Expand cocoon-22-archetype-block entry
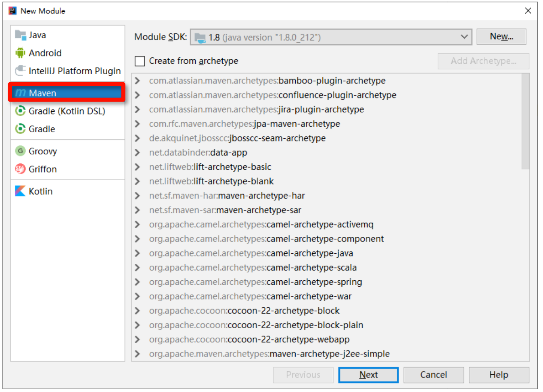Viewport: 543px width, 392px height. [138, 311]
